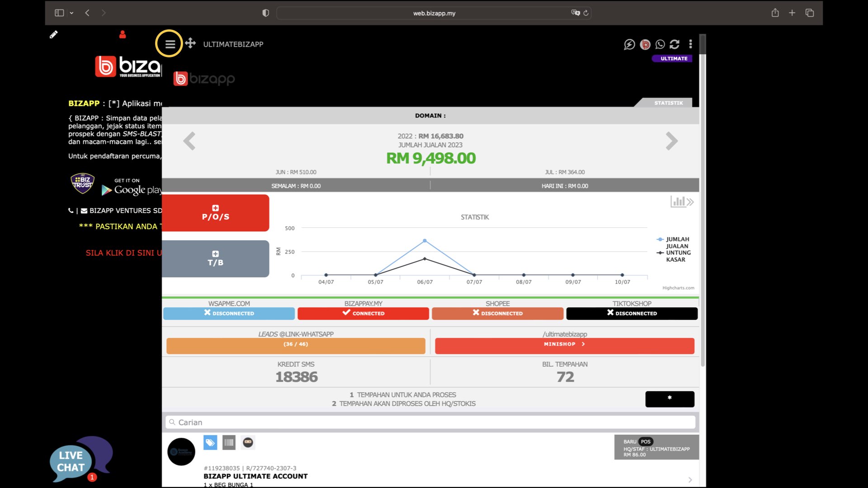The width and height of the screenshot is (868, 488).
Task: Click the 06/07 sales data point
Action: pos(425,241)
